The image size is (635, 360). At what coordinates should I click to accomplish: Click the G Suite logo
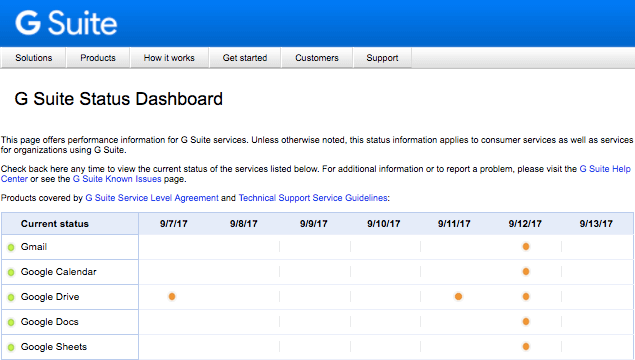coord(66,23)
